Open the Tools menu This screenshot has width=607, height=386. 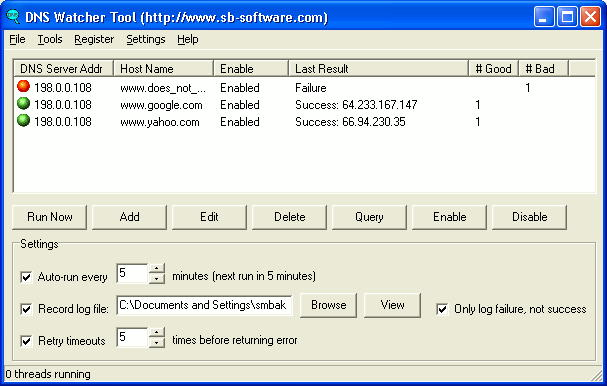pos(50,39)
